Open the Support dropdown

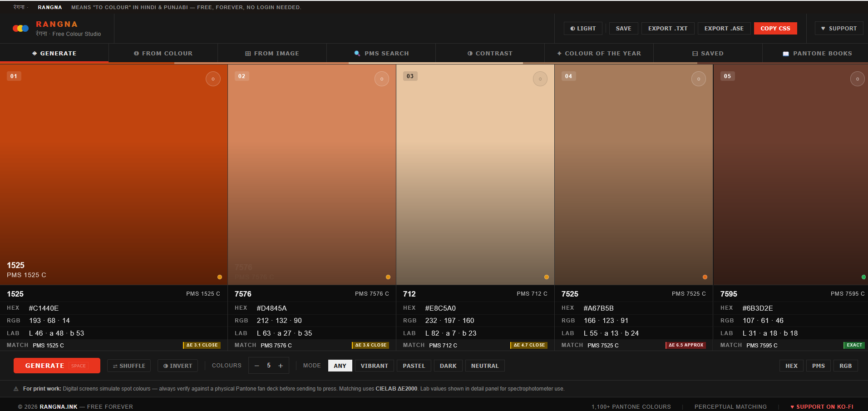point(838,28)
